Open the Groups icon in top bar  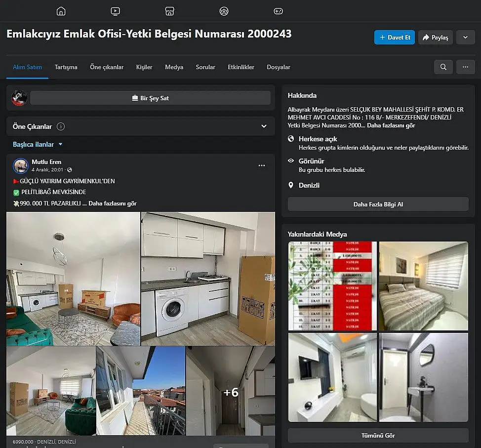pos(224,11)
